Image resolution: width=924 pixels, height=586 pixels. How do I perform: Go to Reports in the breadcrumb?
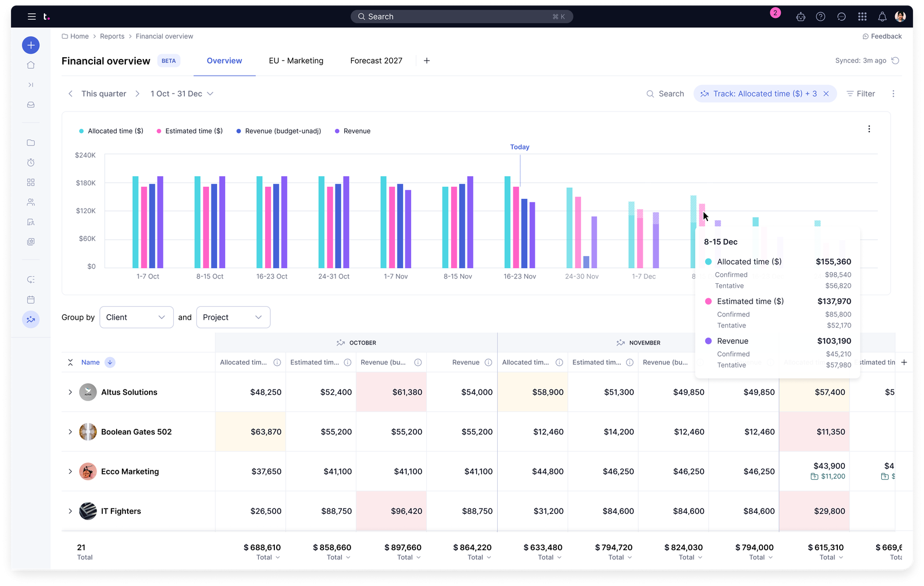tap(112, 36)
